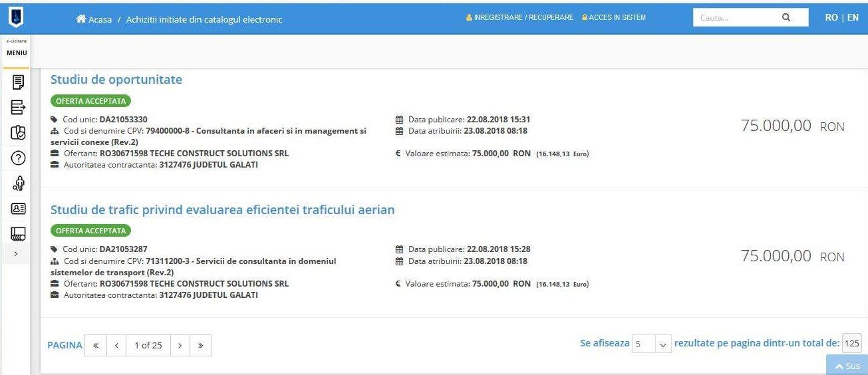The image size is (868, 375).
Task: Click the help question mark sidebar icon
Action: (x=18, y=158)
